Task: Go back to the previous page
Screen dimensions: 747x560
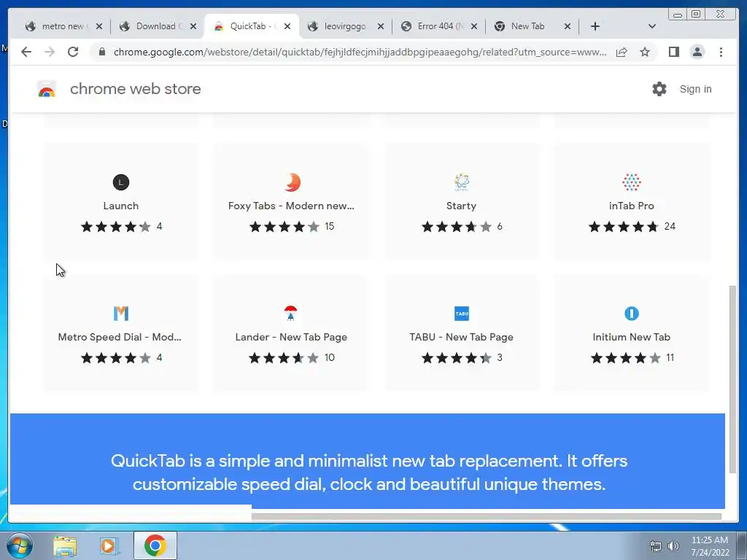Action: click(x=26, y=52)
